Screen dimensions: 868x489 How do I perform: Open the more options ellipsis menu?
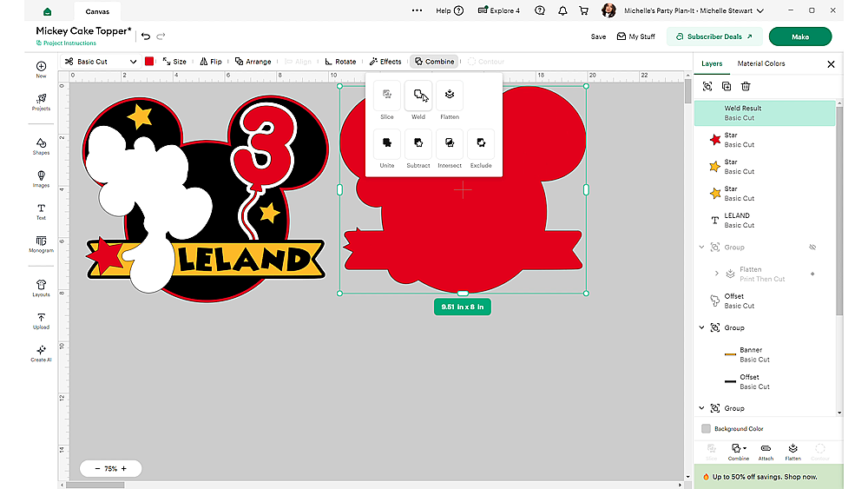[417, 10]
